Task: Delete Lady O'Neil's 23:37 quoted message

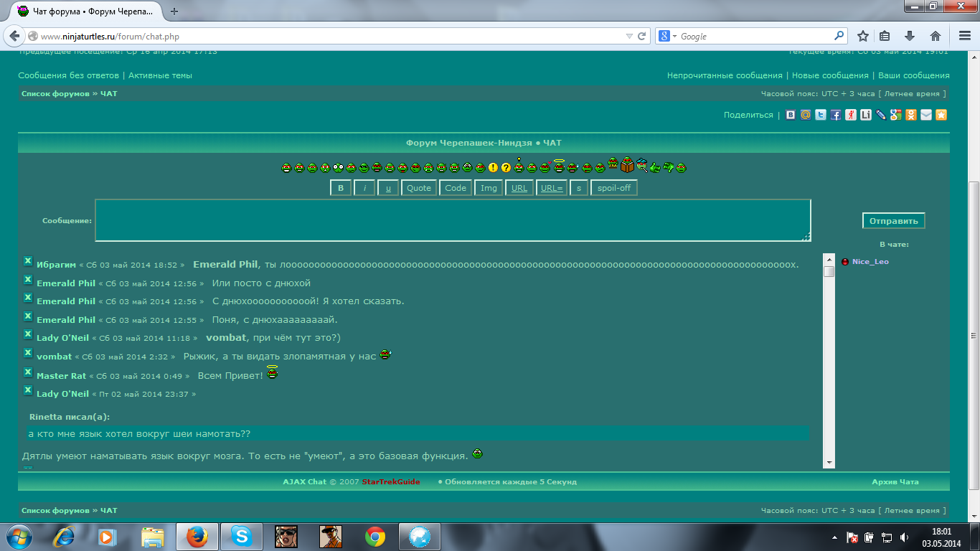Action: 28,390
